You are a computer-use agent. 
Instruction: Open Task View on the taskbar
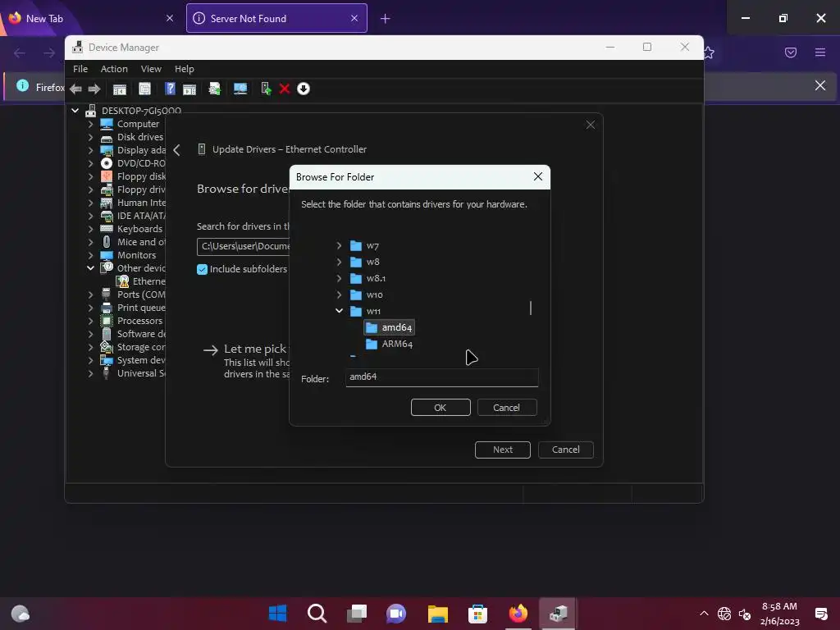point(357,614)
